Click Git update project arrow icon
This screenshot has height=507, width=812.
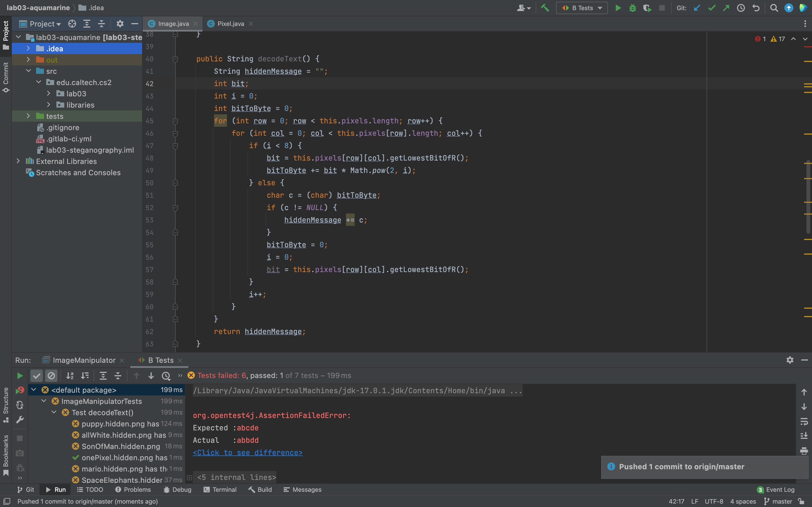pyautogui.click(x=697, y=8)
